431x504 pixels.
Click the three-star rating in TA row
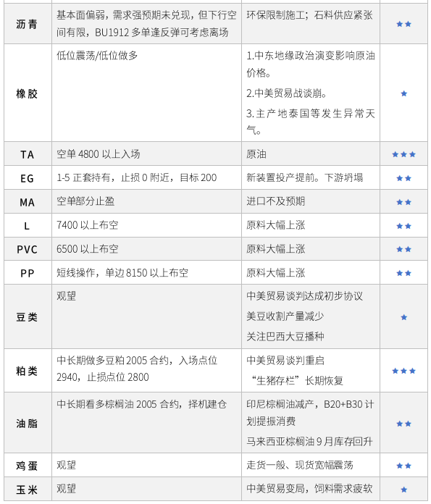(403, 155)
